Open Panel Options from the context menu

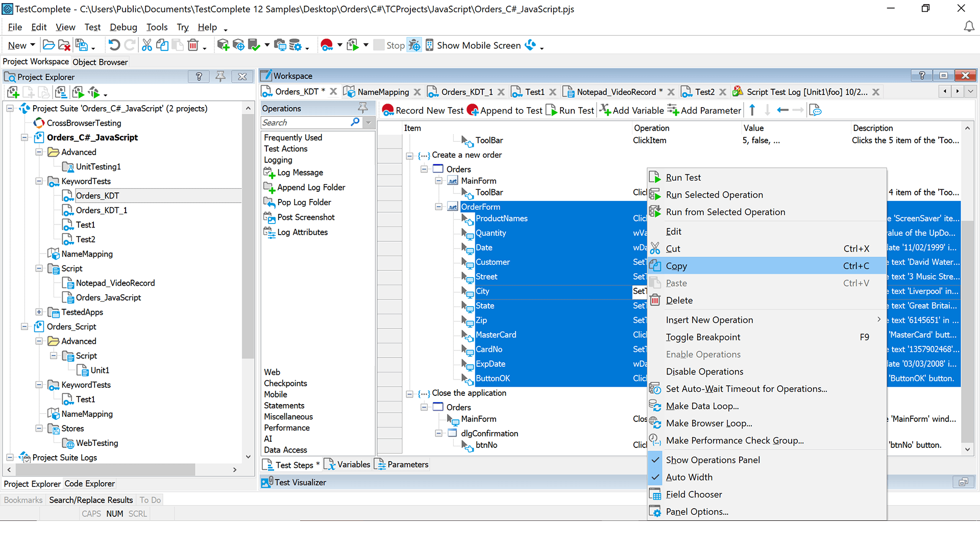tap(697, 512)
